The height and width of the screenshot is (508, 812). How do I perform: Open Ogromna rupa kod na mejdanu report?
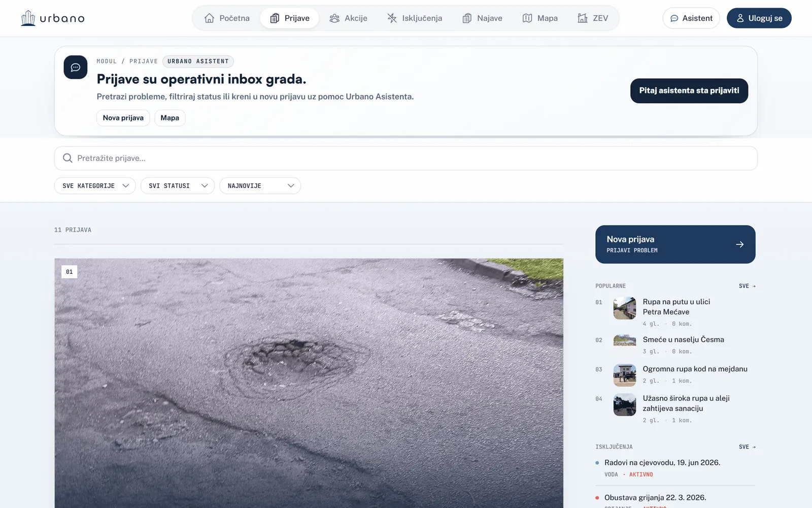pos(695,369)
